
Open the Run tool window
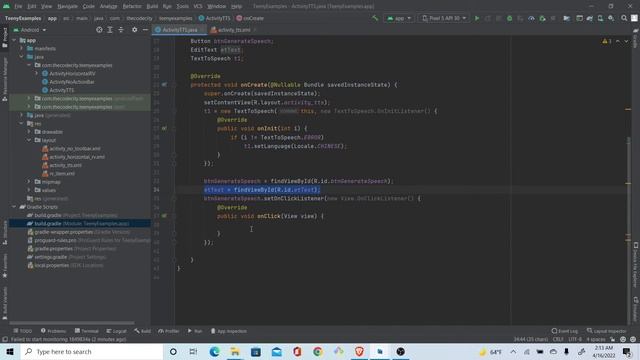[x=195, y=331]
